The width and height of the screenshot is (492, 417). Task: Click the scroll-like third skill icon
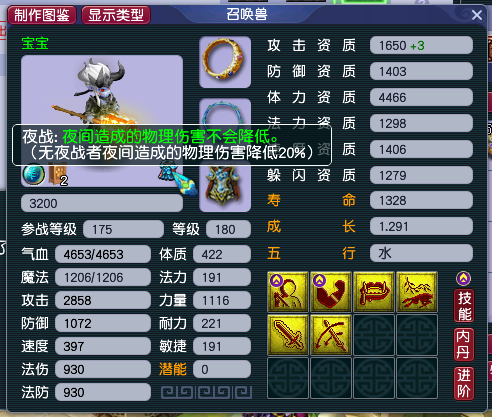coord(374,292)
